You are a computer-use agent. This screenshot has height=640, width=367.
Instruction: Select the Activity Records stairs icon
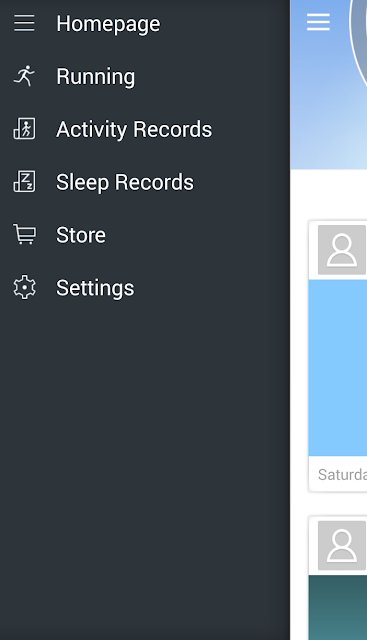pyautogui.click(x=24, y=129)
